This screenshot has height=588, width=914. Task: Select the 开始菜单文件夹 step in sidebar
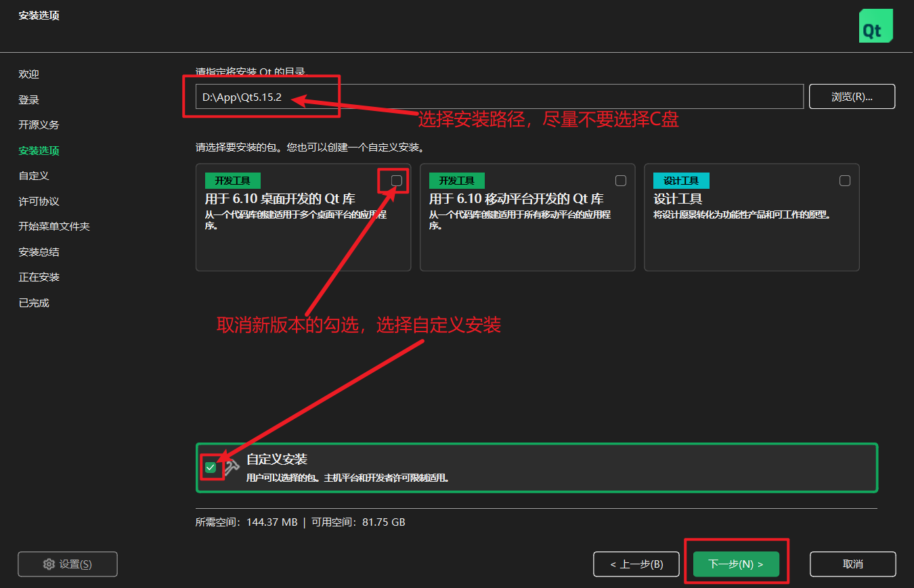(x=54, y=227)
